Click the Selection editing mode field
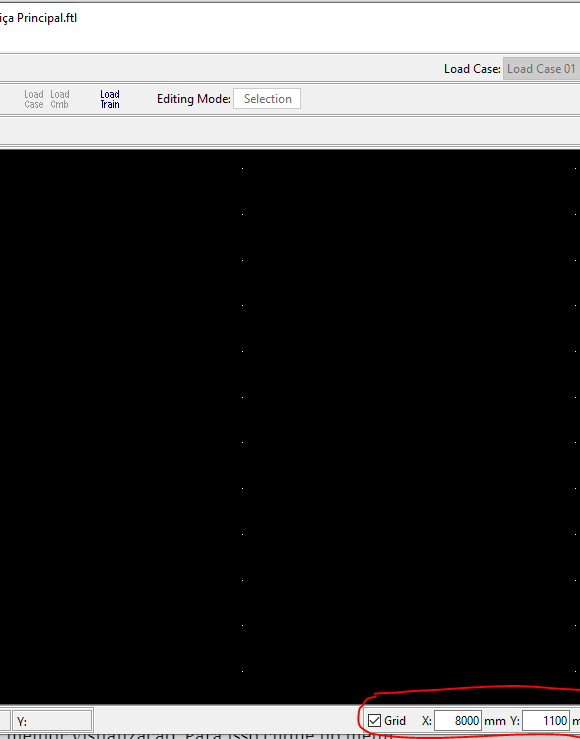This screenshot has width=580, height=739. [x=267, y=99]
